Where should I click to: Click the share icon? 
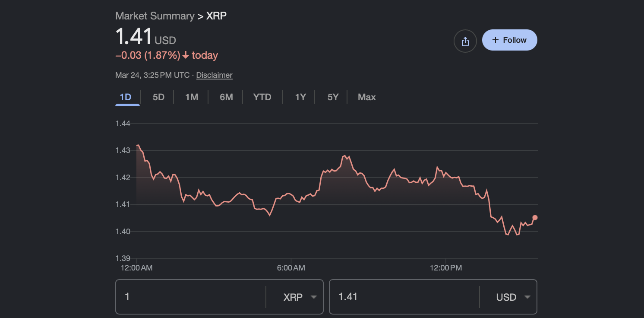click(465, 41)
